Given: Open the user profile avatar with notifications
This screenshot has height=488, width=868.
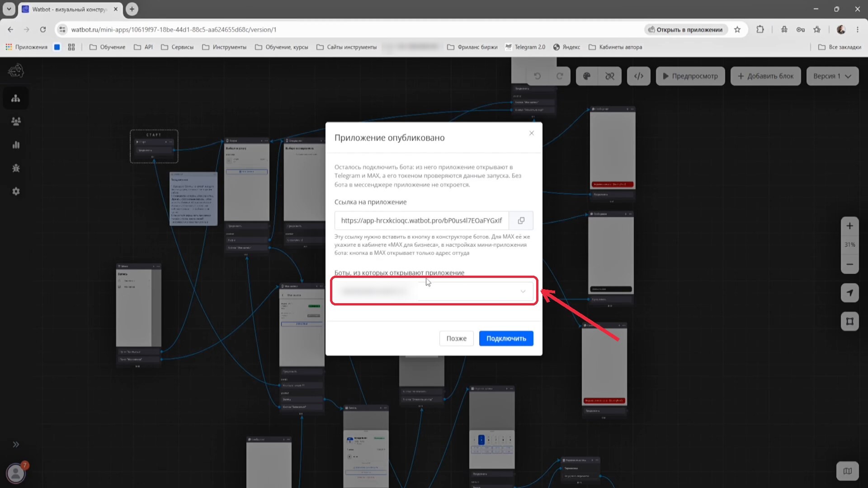Looking at the screenshot, I should click(16, 473).
